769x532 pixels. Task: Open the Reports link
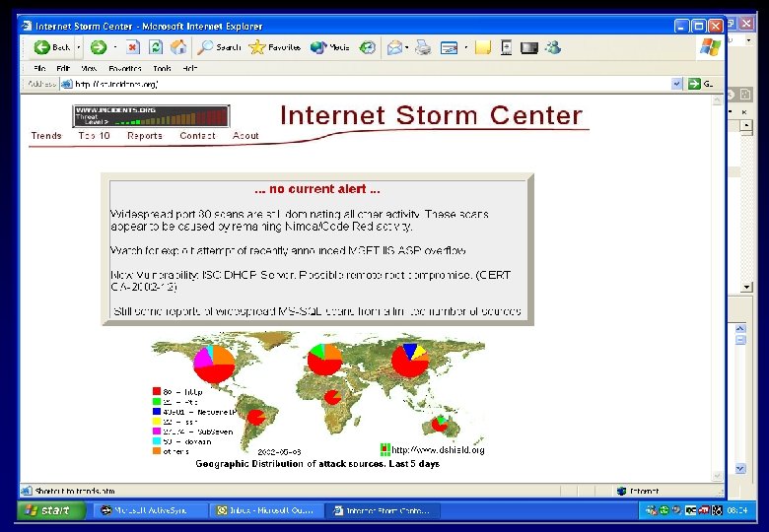tap(145, 136)
